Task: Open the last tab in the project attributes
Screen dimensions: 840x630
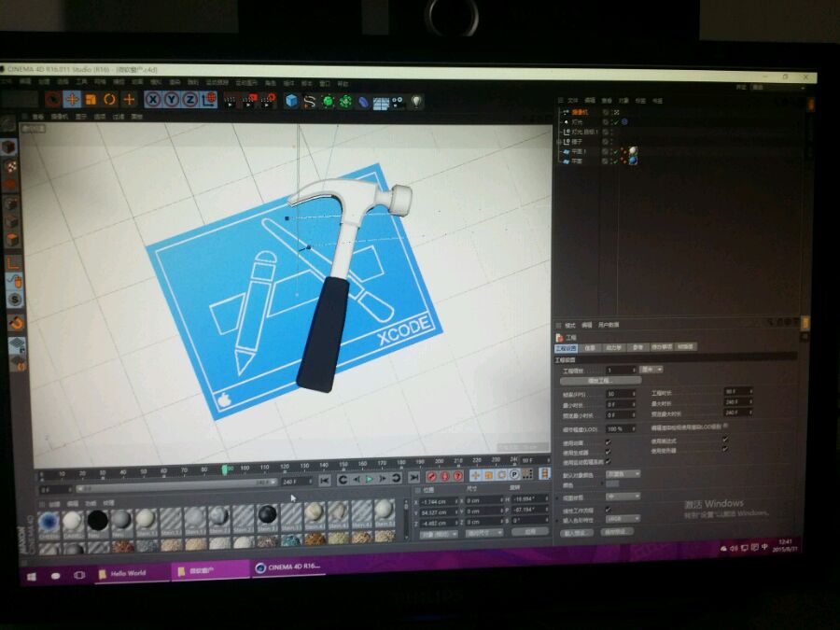Action: 686,346
